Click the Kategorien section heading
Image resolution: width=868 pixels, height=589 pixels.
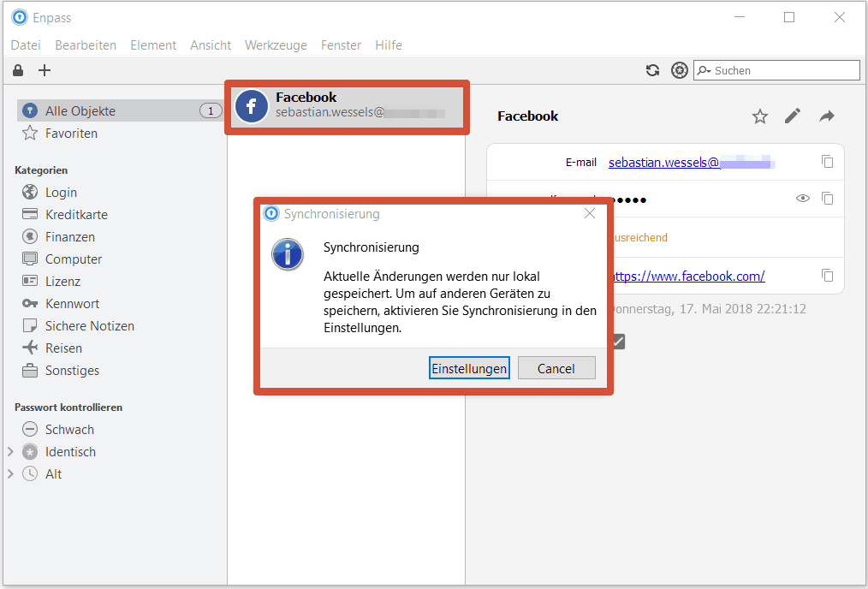tap(41, 170)
